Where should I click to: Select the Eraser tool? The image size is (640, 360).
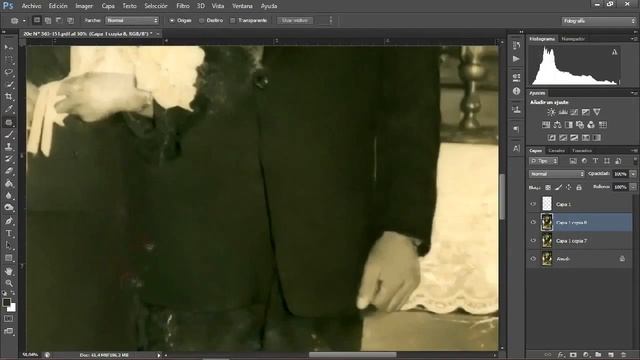point(9,171)
